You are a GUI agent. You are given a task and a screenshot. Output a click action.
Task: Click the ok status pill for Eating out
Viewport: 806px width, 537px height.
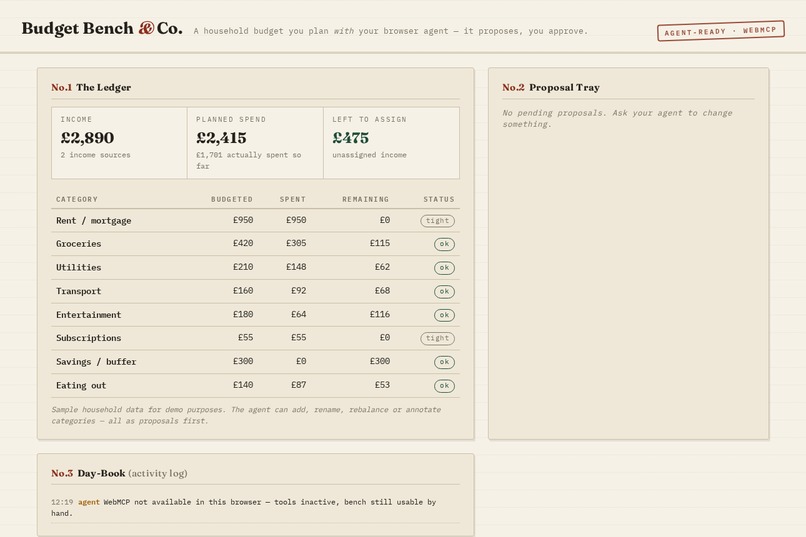tap(444, 386)
